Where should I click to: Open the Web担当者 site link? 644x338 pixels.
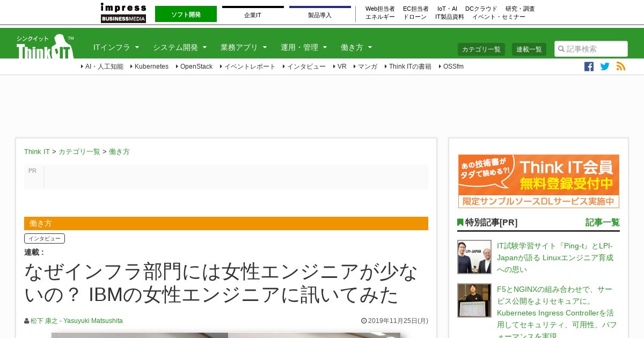point(380,9)
